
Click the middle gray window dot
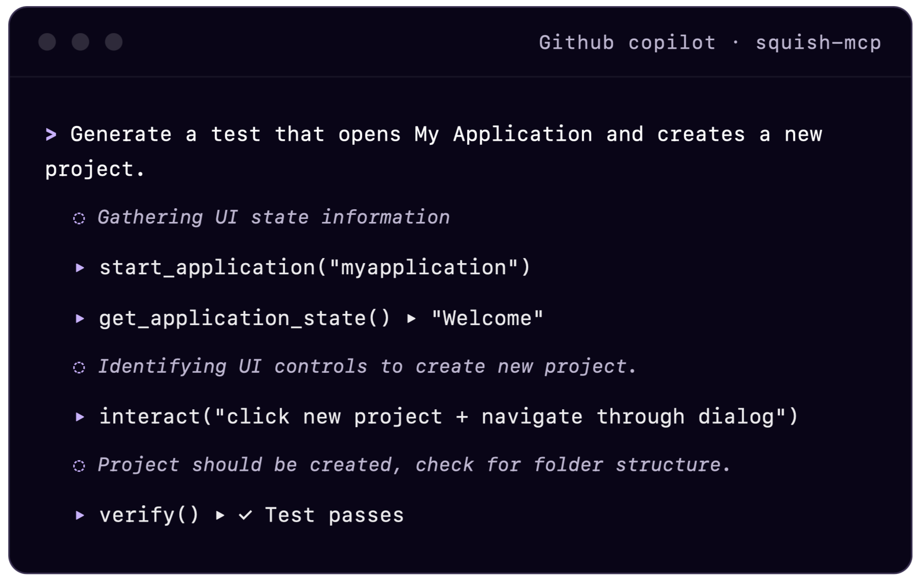(80, 42)
